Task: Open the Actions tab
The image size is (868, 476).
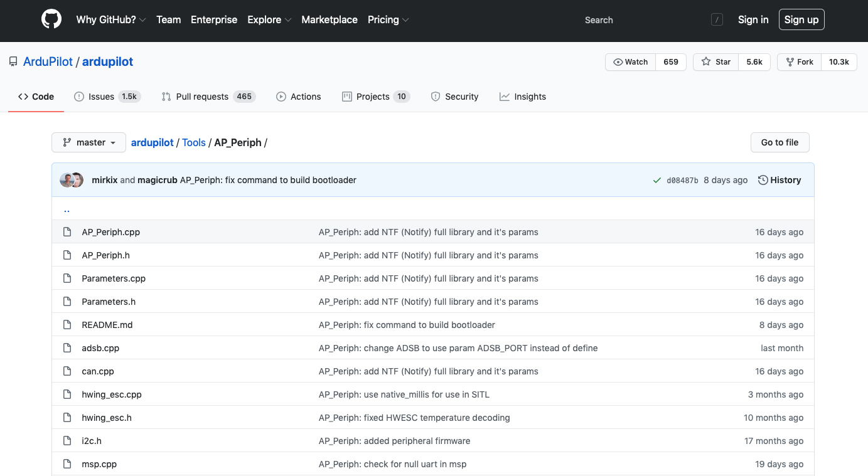Action: [299, 97]
